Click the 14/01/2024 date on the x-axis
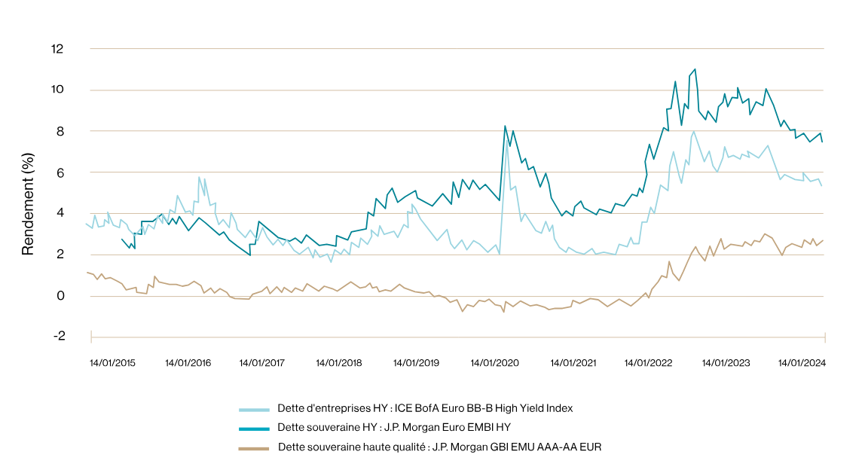868x476 pixels. pyautogui.click(x=802, y=363)
